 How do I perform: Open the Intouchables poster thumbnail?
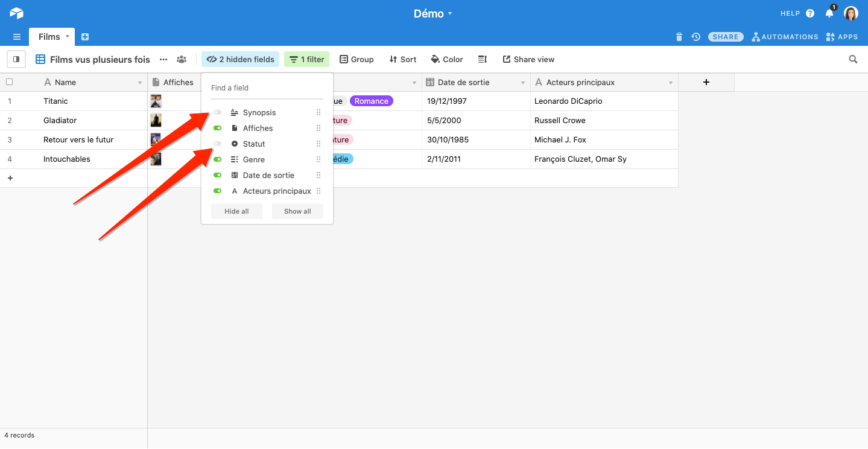[156, 159]
